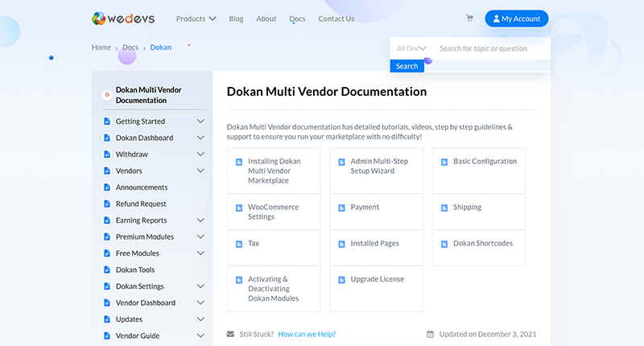Click the Vendor Dashboard document icon
The image size is (644, 346).
click(107, 303)
